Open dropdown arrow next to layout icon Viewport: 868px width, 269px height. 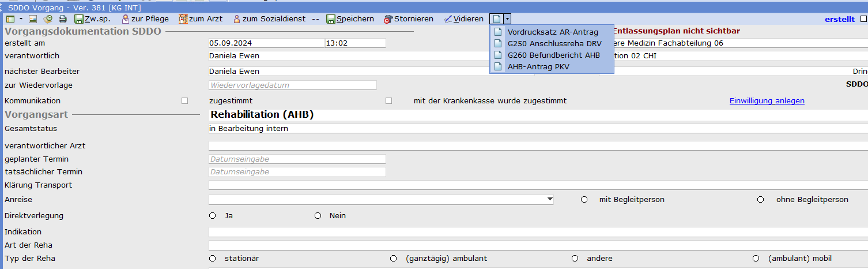click(20, 19)
